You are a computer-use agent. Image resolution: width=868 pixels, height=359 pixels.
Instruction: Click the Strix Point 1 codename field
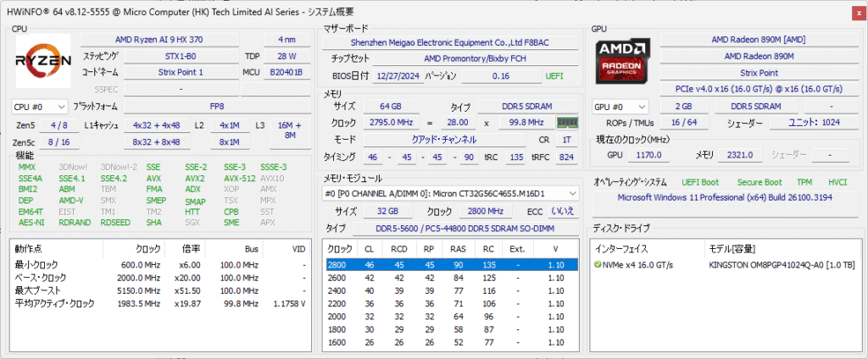coord(181,73)
